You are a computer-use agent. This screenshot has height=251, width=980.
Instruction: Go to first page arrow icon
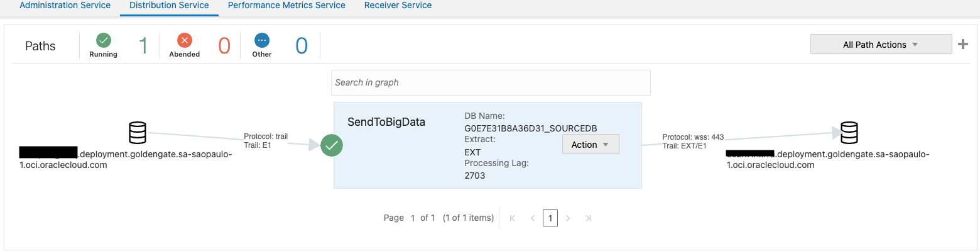click(x=513, y=218)
